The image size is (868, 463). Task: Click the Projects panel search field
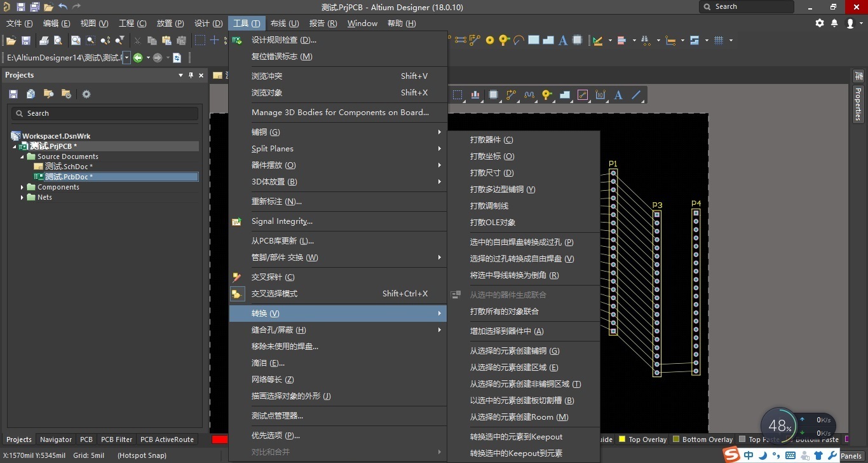click(105, 113)
